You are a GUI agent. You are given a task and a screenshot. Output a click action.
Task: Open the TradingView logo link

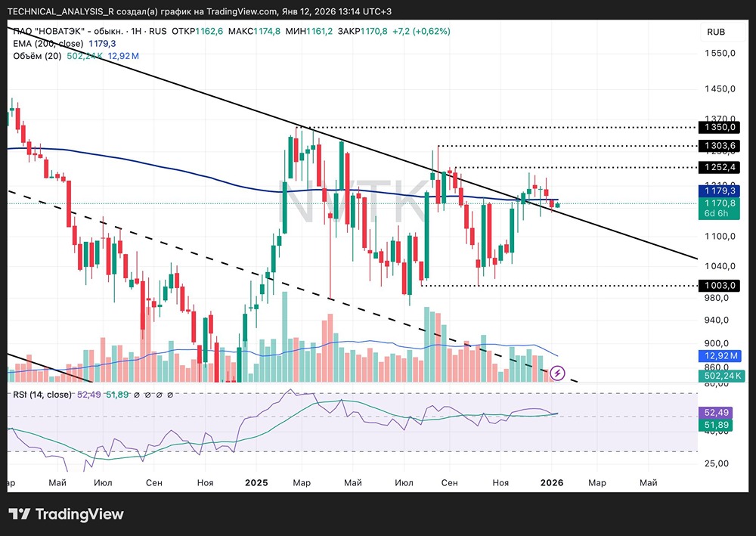[x=66, y=514]
